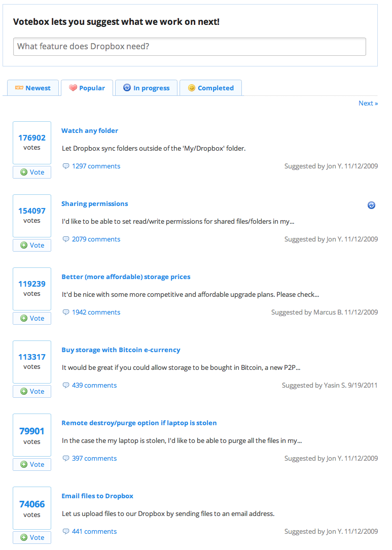
Task: Click comment bubble icon beside 1942 comments
Action: [x=65, y=312]
